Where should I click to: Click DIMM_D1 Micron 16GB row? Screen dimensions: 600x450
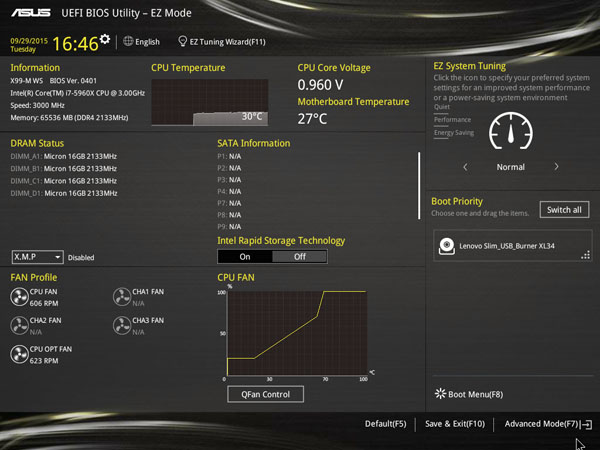[64, 193]
